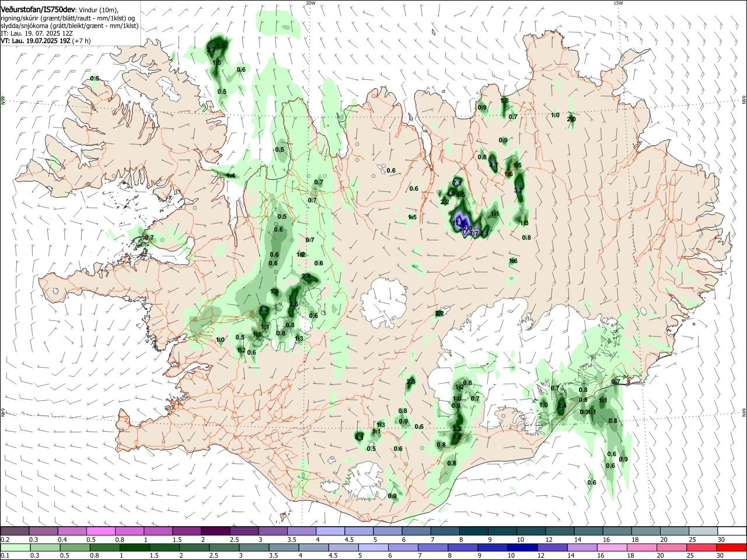Image resolution: width=747 pixels, height=560 pixels.
Task: Pick top-row light grey swatch between 25 and 30
Action: pos(703,531)
